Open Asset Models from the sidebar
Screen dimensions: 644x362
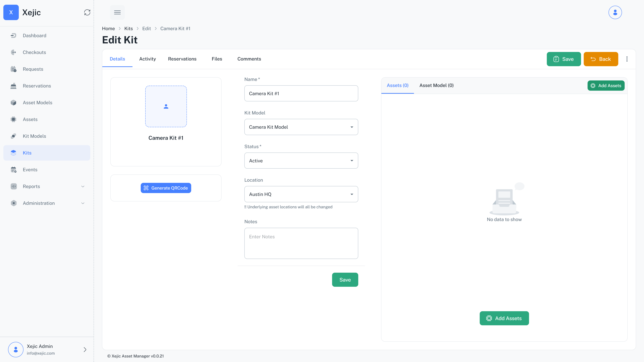tap(47, 102)
